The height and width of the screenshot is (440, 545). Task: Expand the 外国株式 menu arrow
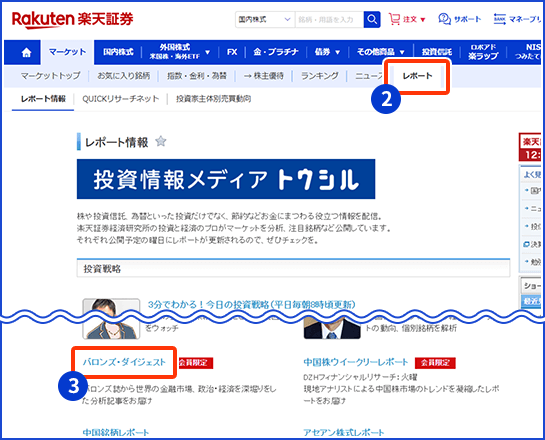pos(208,52)
